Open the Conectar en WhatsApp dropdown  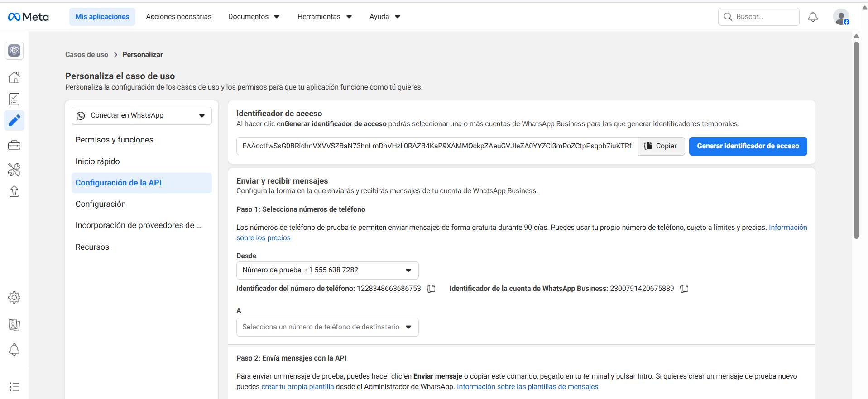pyautogui.click(x=142, y=116)
